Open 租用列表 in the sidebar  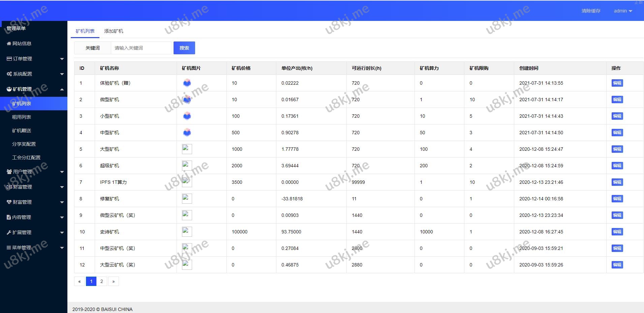[x=22, y=117]
